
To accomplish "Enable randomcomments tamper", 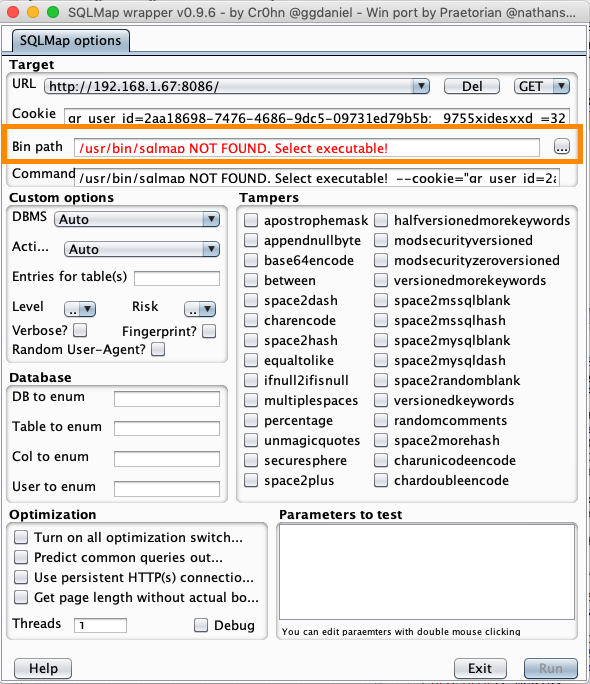I will [x=381, y=421].
